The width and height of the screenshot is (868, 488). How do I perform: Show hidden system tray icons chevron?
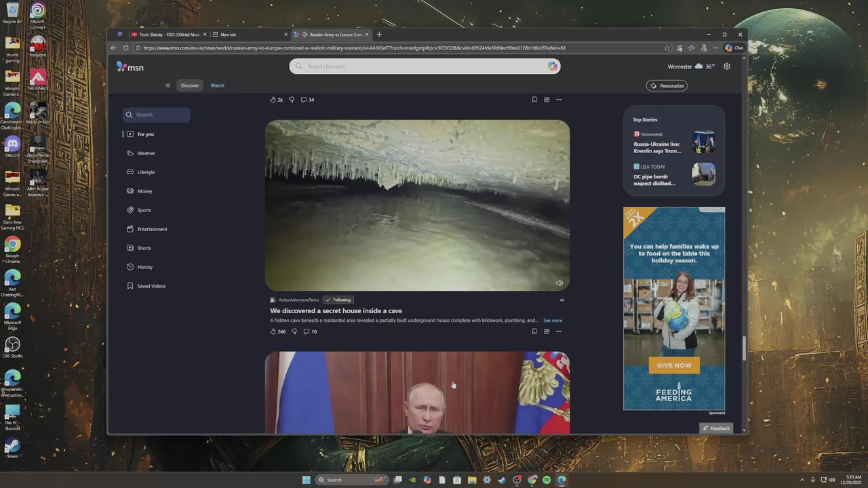coord(802,480)
